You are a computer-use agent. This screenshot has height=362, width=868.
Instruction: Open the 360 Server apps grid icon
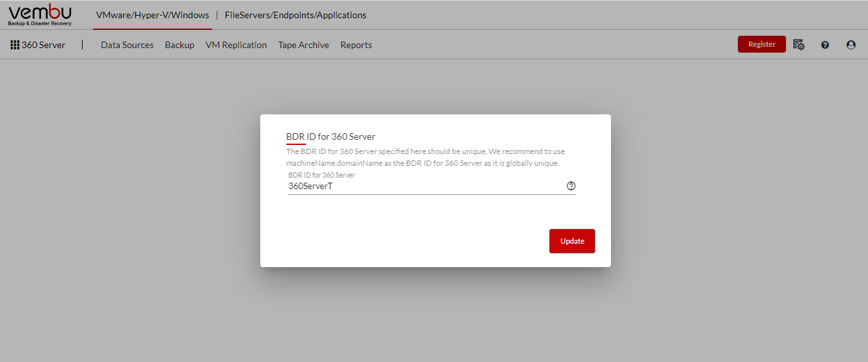(15, 45)
